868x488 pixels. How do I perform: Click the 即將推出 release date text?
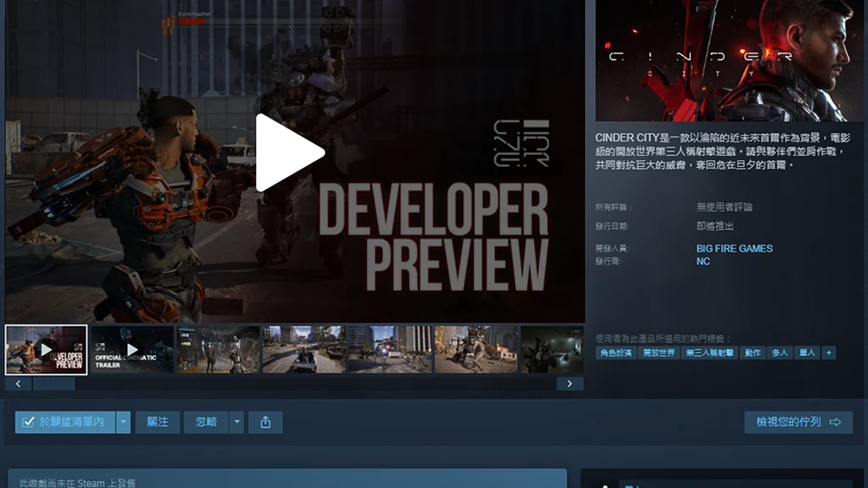coord(715,226)
